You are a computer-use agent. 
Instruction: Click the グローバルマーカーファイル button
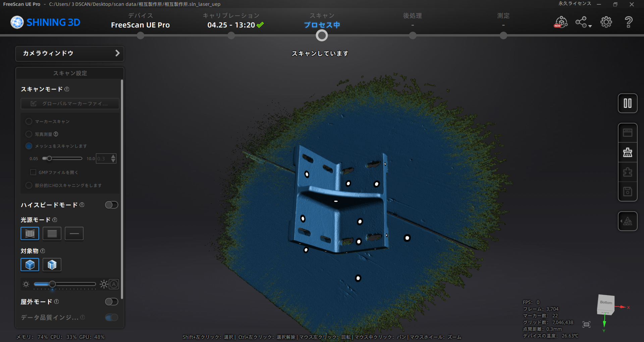point(70,104)
